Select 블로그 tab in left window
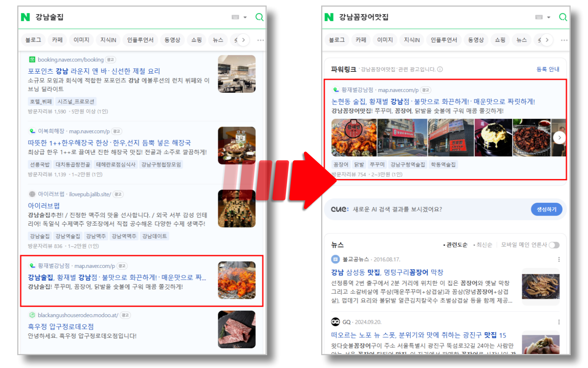The image size is (588, 368). [33, 40]
